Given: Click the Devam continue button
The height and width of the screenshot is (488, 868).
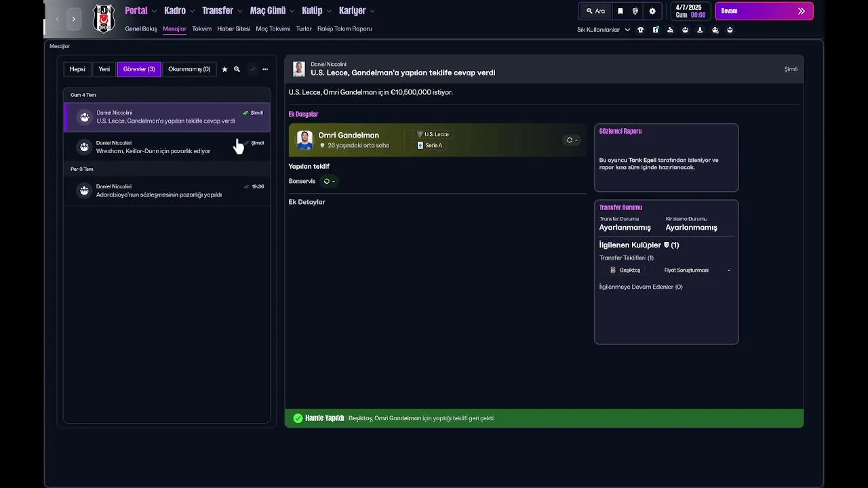Looking at the screenshot, I should (764, 11).
